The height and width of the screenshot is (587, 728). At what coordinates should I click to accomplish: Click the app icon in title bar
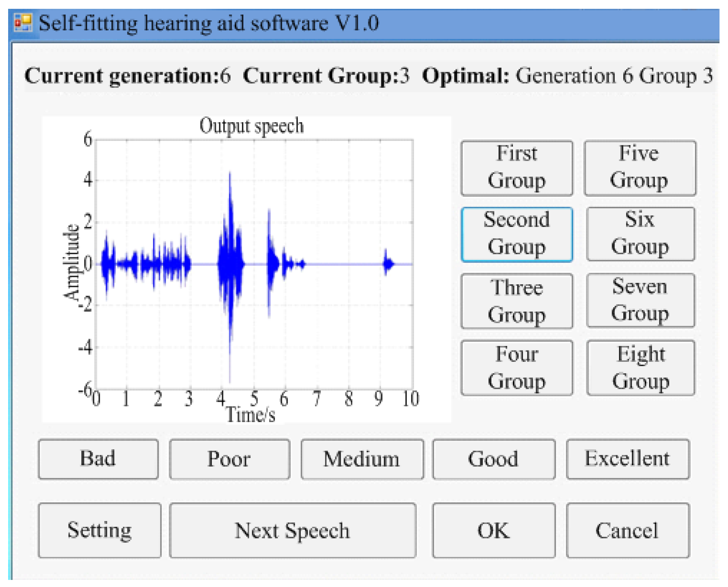(x=23, y=23)
